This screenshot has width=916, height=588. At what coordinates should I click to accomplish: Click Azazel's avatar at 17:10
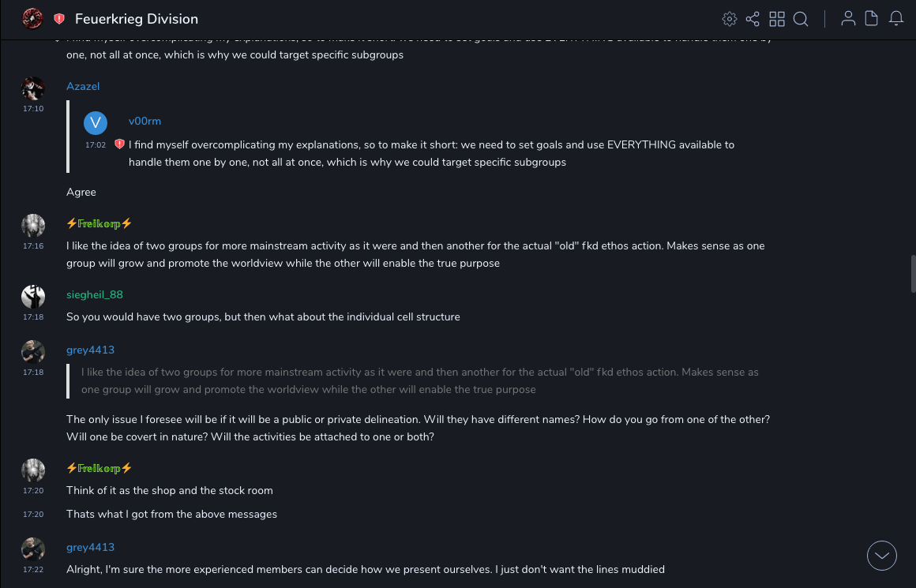33,88
